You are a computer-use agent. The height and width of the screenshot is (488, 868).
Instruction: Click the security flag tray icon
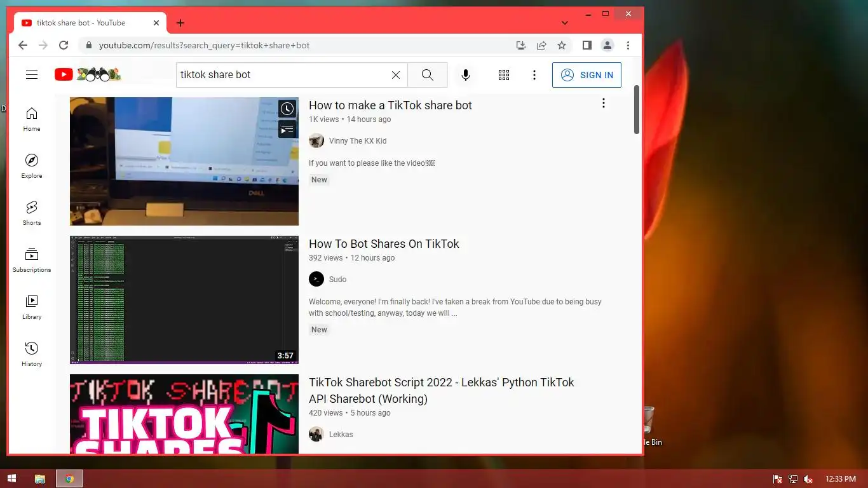tap(778, 479)
